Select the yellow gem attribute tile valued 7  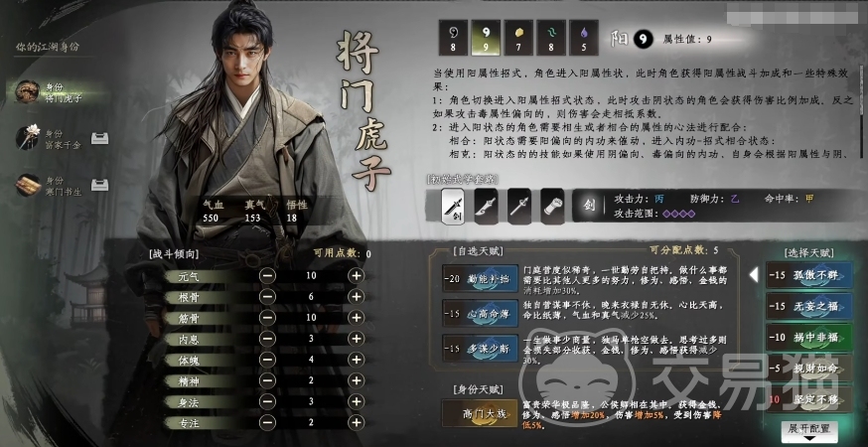518,38
